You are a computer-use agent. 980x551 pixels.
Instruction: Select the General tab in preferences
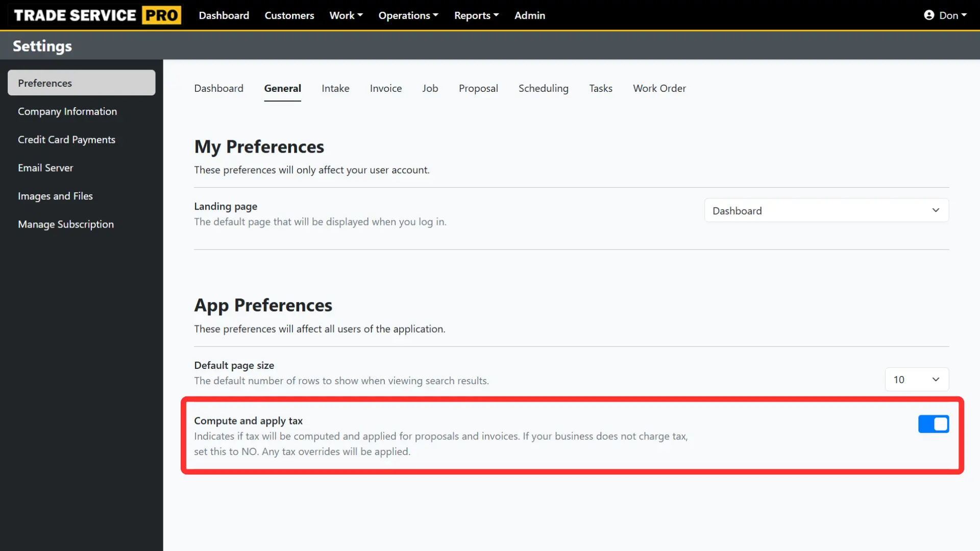pyautogui.click(x=282, y=88)
